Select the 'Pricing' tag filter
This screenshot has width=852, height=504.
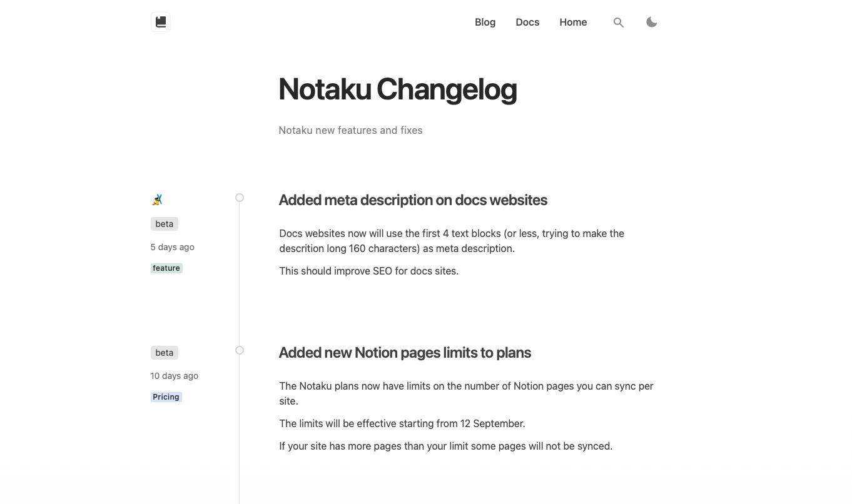(166, 396)
